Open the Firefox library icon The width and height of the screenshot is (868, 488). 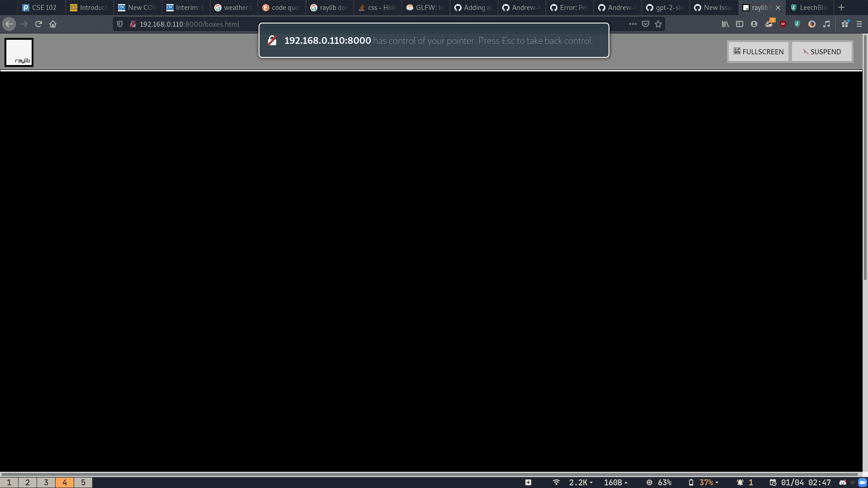(726, 24)
